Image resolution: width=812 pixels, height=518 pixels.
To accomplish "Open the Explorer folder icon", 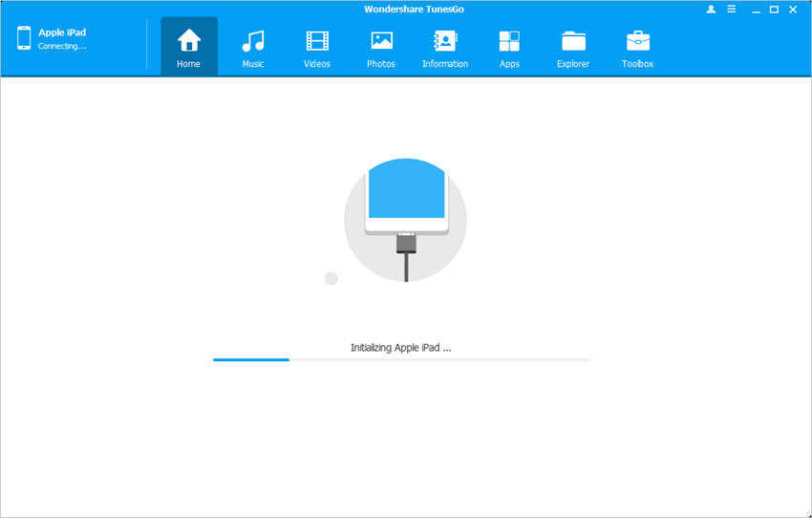I will tap(573, 41).
